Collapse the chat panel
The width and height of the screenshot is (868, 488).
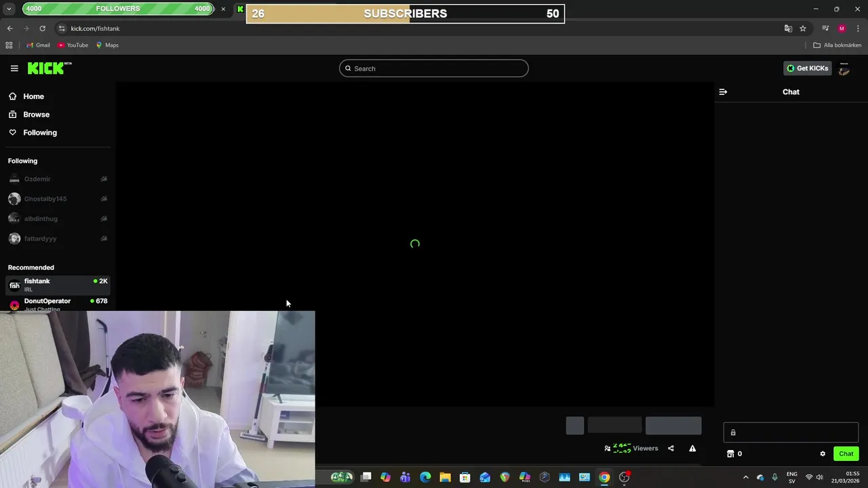(x=723, y=91)
